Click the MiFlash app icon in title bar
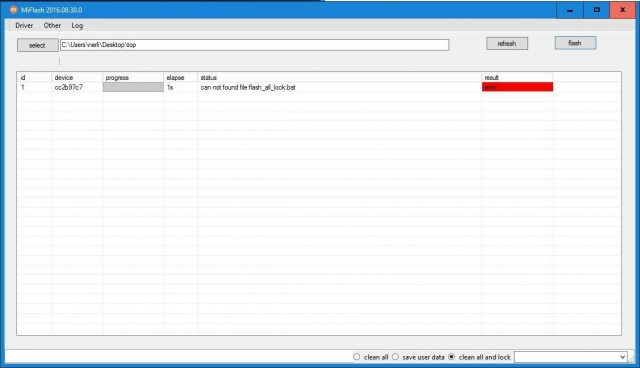The width and height of the screenshot is (640, 368). click(13, 10)
